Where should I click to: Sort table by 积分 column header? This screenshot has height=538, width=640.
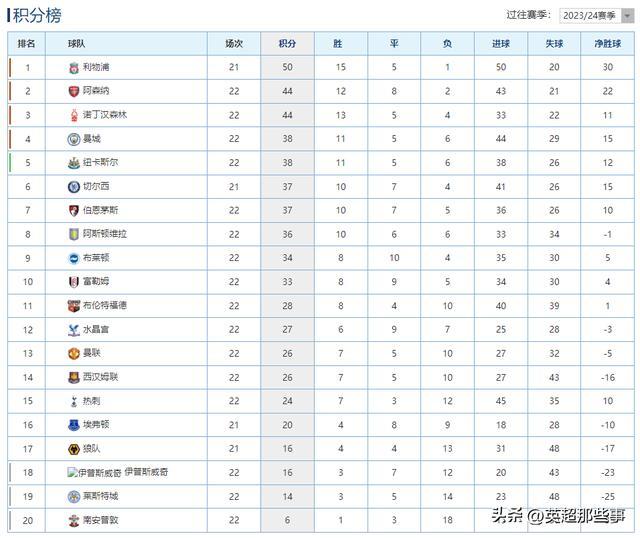pyautogui.click(x=287, y=44)
